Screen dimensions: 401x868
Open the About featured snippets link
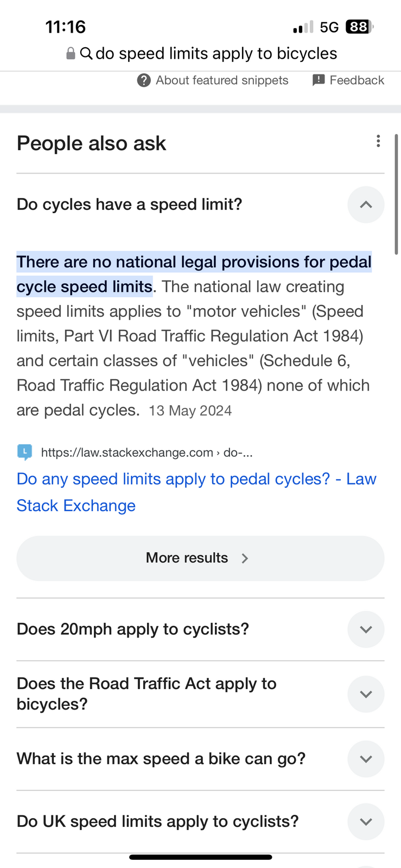click(222, 80)
